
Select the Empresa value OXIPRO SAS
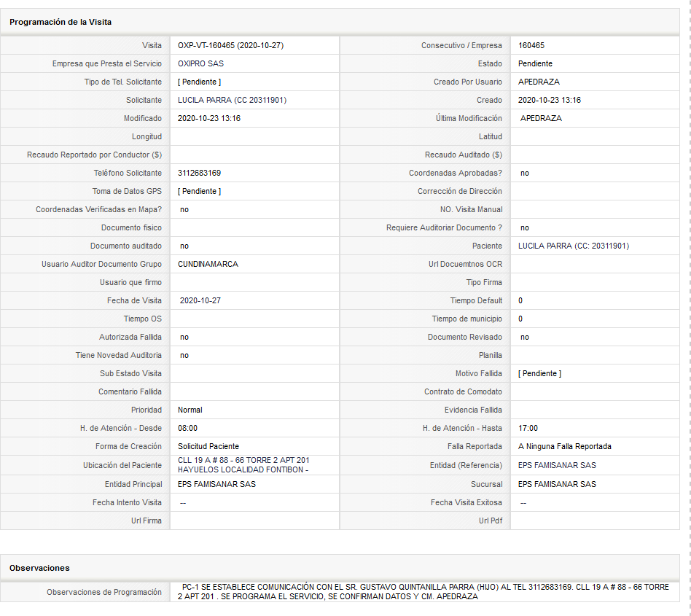(200, 63)
